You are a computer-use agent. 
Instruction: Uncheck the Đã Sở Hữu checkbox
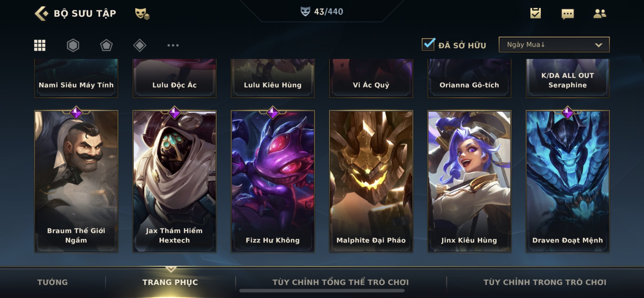pyautogui.click(x=428, y=44)
